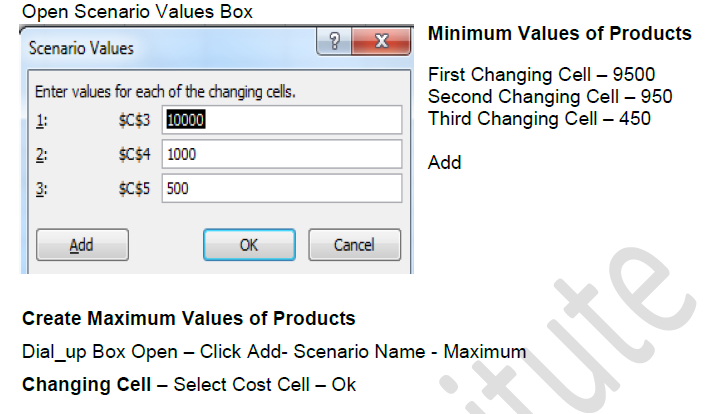Click the $C$3 value field containing 10000
The image size is (713, 414).
[281, 120]
